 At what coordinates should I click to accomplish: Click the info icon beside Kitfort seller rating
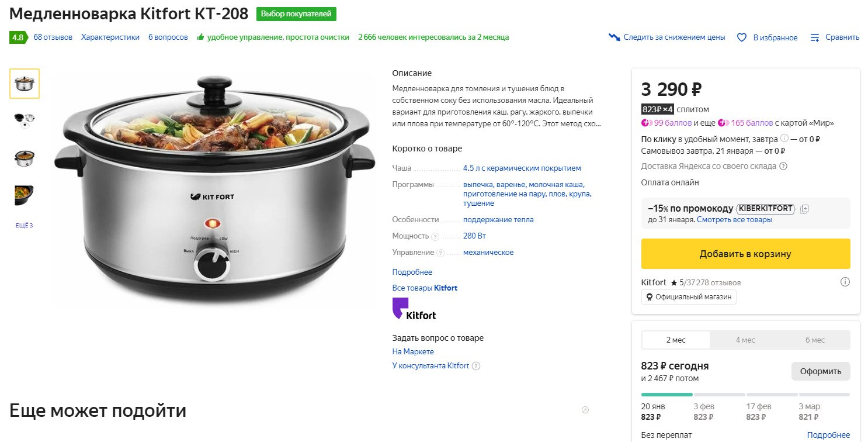[845, 282]
